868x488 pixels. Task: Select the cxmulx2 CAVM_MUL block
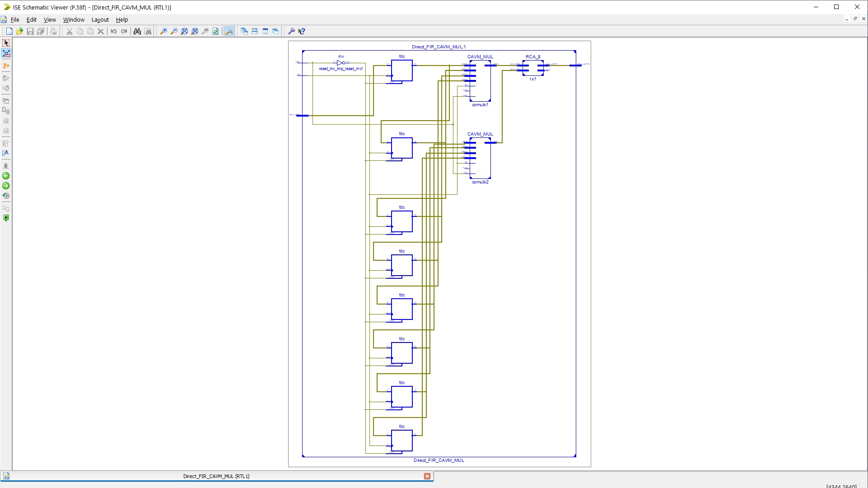tap(480, 158)
